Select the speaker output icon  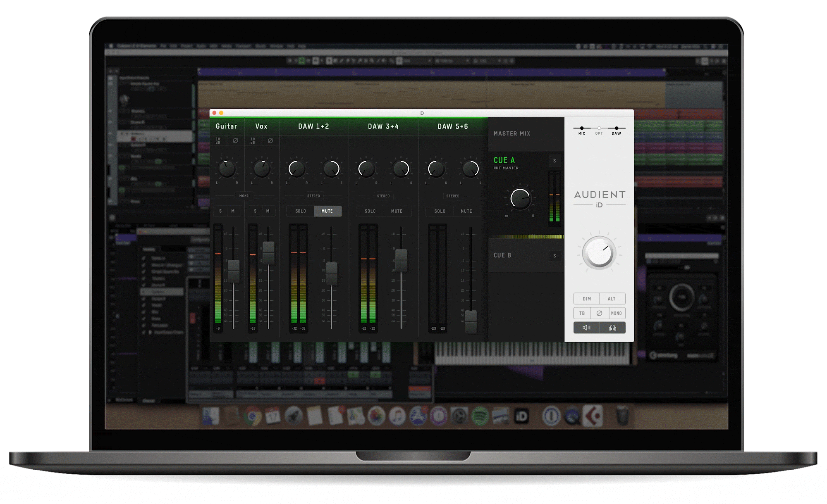coord(586,328)
